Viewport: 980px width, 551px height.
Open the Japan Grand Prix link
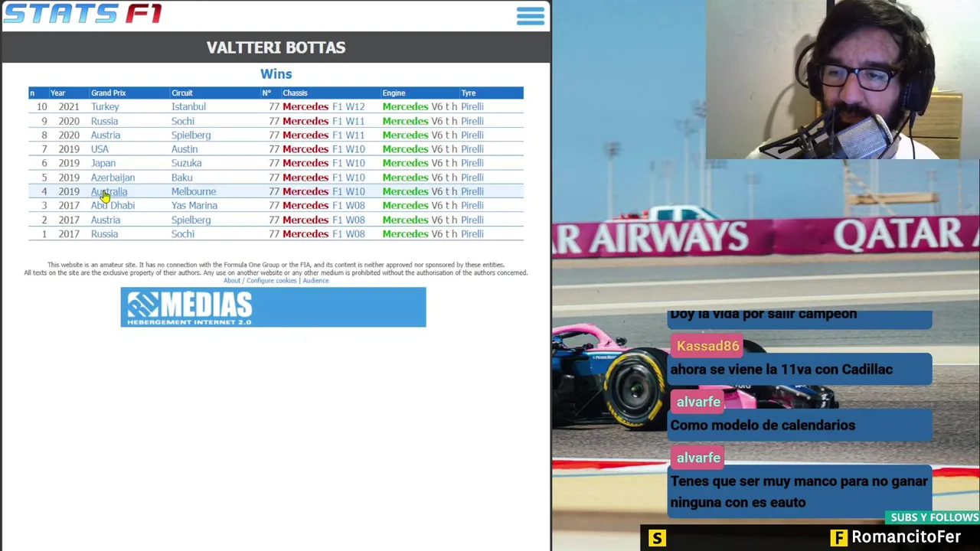tap(103, 163)
